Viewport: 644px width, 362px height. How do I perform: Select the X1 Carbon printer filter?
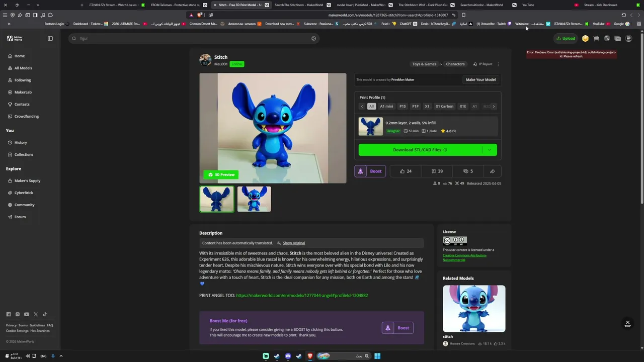pos(444,107)
